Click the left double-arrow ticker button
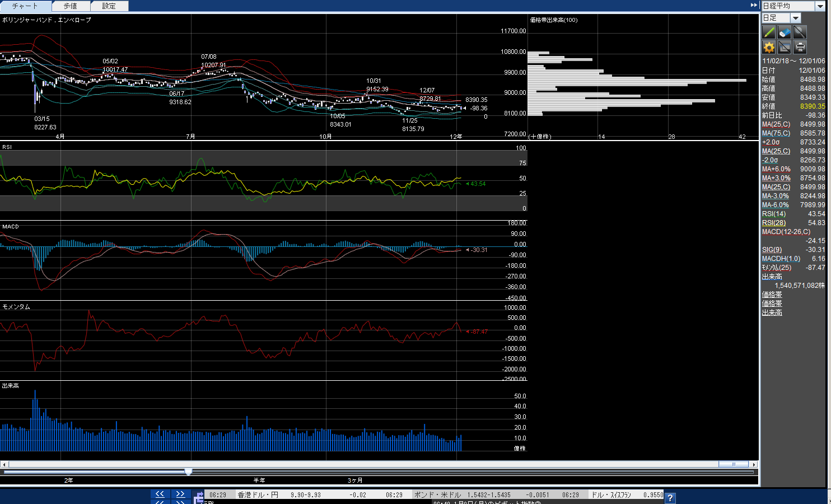The height and width of the screenshot is (504, 831). pos(160,494)
